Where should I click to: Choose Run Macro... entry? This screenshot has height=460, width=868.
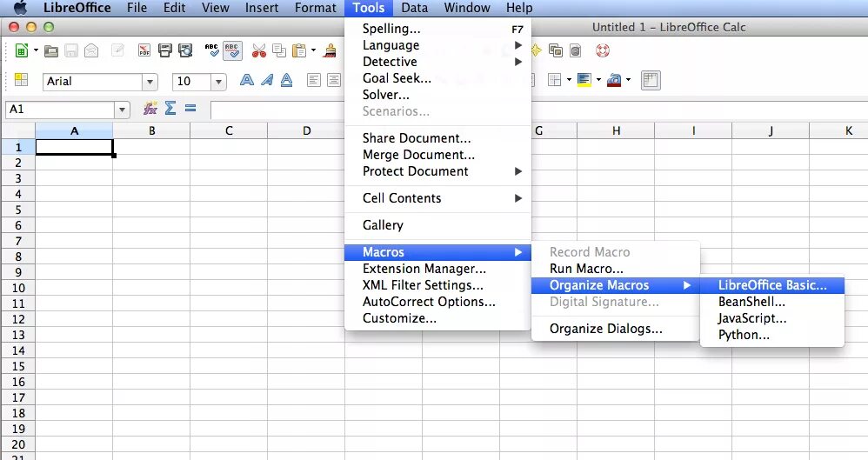pyautogui.click(x=616, y=269)
